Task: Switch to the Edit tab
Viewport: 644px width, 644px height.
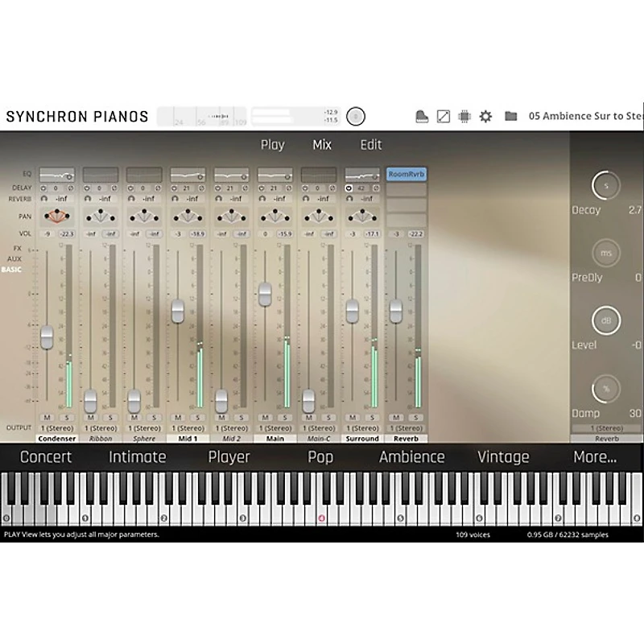Action: 370,145
